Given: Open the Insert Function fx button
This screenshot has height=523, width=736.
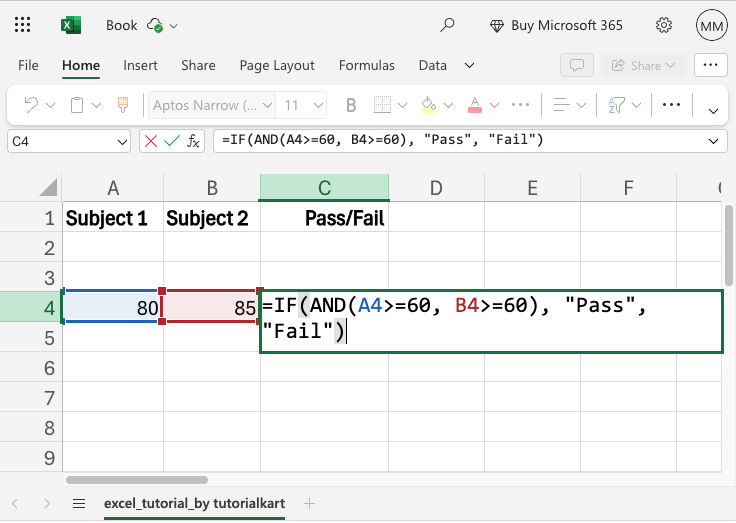Looking at the screenshot, I should click(193, 141).
